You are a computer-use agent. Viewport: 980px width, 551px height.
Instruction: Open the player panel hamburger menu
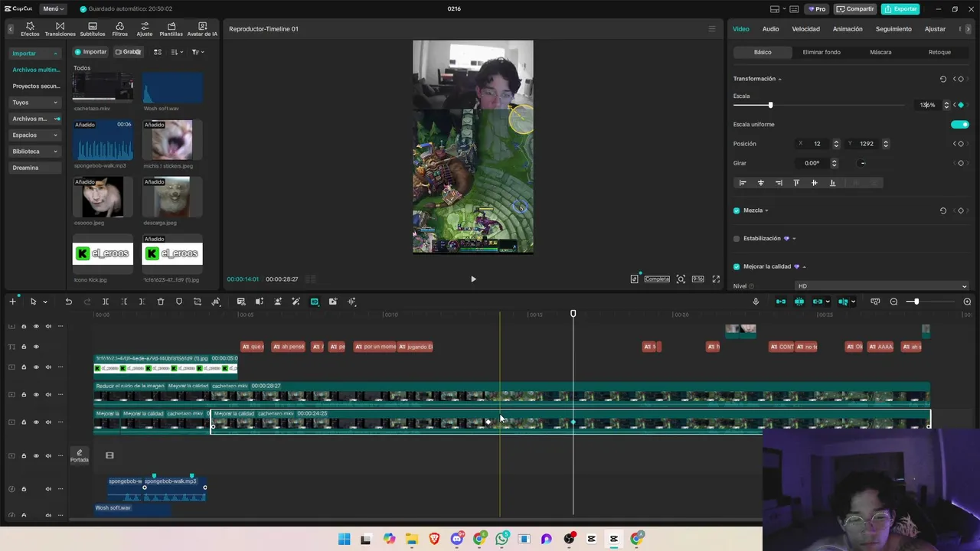pos(711,29)
